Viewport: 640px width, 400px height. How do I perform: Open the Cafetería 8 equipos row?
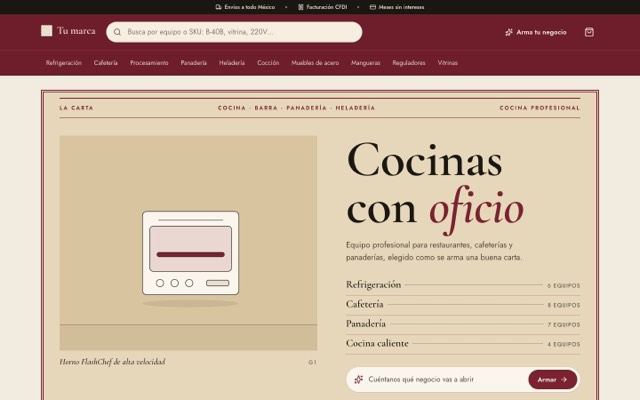tap(463, 304)
